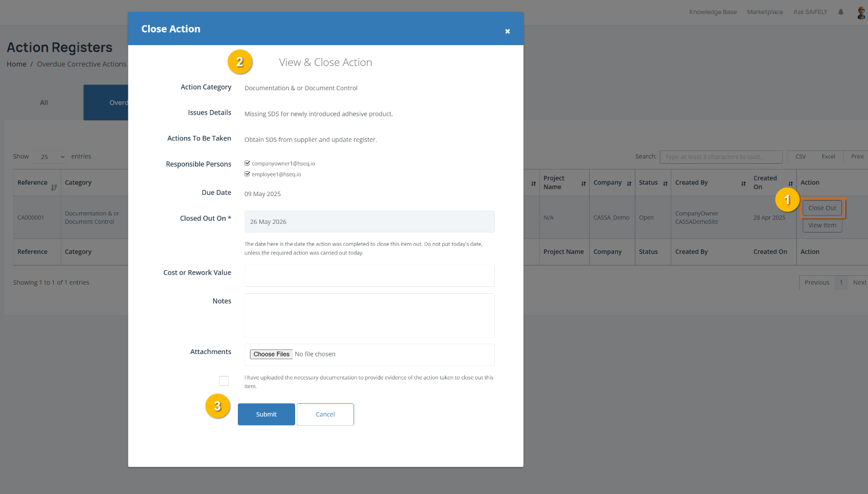The width and height of the screenshot is (868, 494).
Task: Export table as CSV
Action: (801, 157)
